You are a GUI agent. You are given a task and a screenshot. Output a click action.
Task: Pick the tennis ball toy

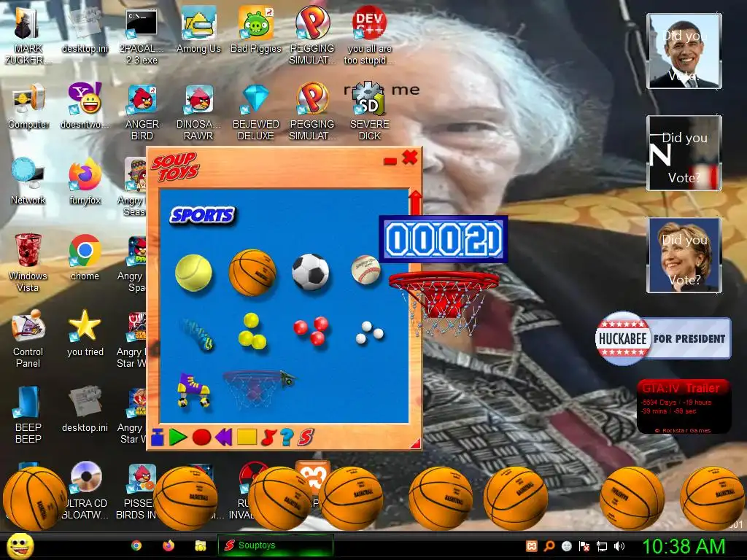[193, 273]
